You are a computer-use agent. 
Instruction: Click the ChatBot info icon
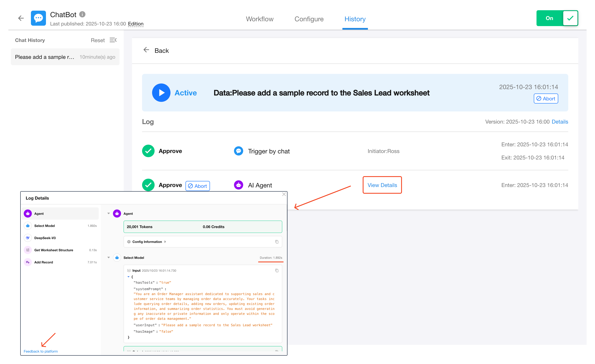click(82, 14)
